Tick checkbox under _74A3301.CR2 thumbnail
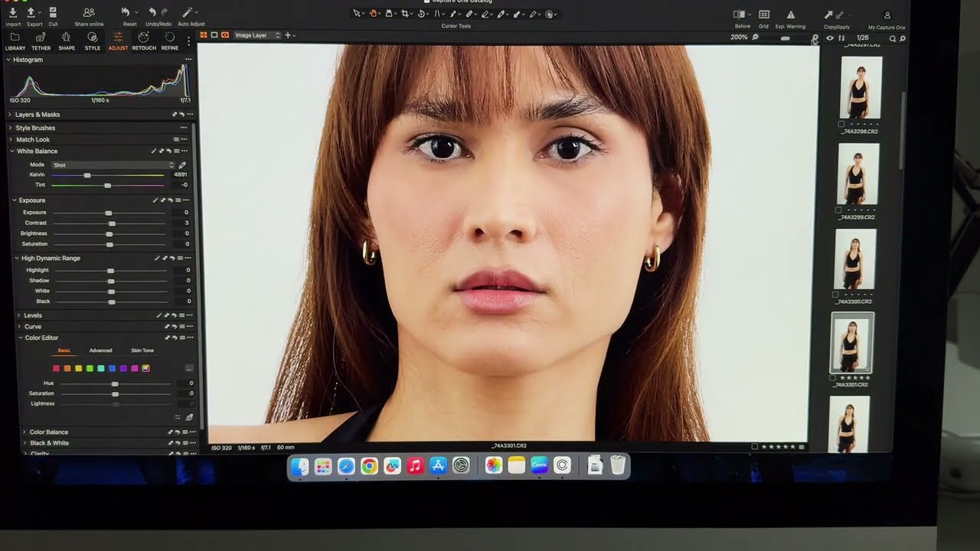The width and height of the screenshot is (980, 551). 834,378
